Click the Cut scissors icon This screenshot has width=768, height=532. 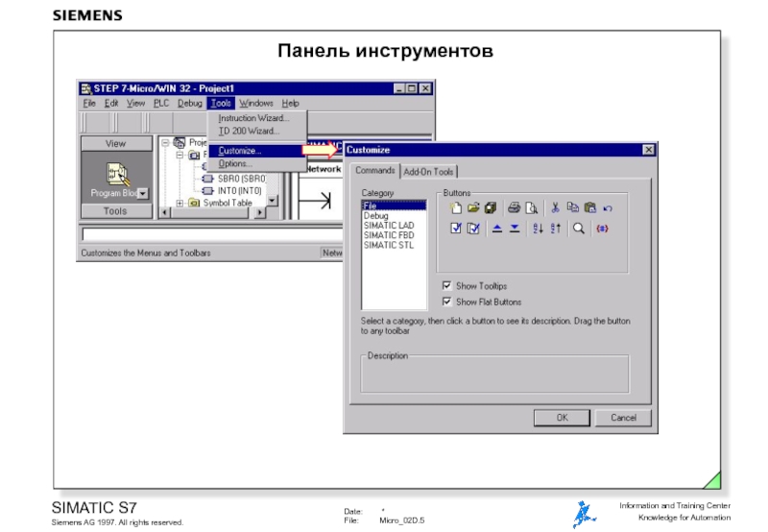[x=555, y=208]
